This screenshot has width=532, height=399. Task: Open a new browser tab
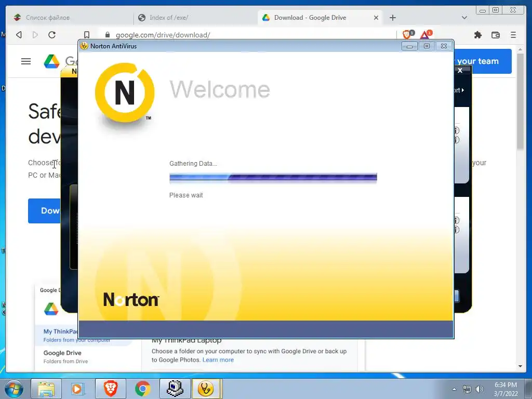[x=393, y=18]
